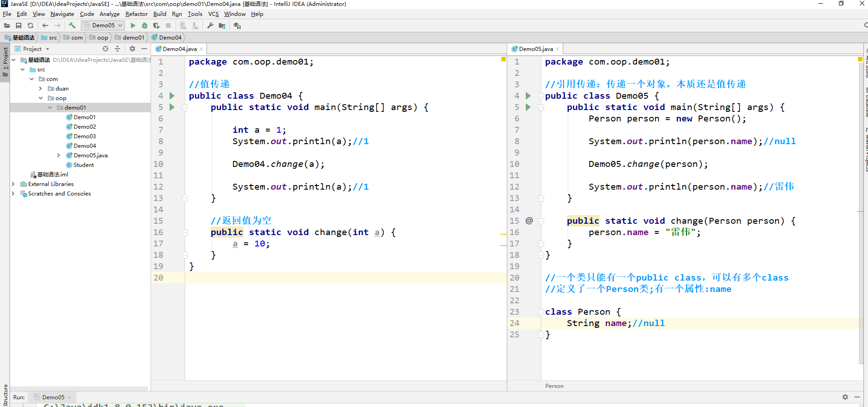Click the locate target icon in Project panel

point(106,49)
